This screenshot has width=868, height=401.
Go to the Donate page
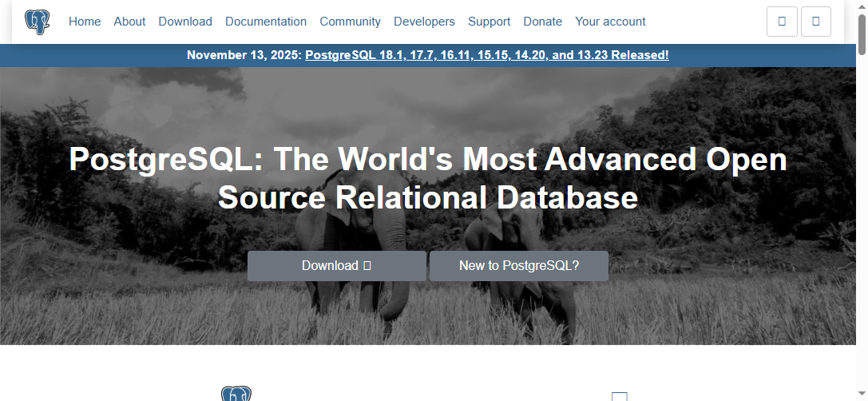[x=543, y=22]
